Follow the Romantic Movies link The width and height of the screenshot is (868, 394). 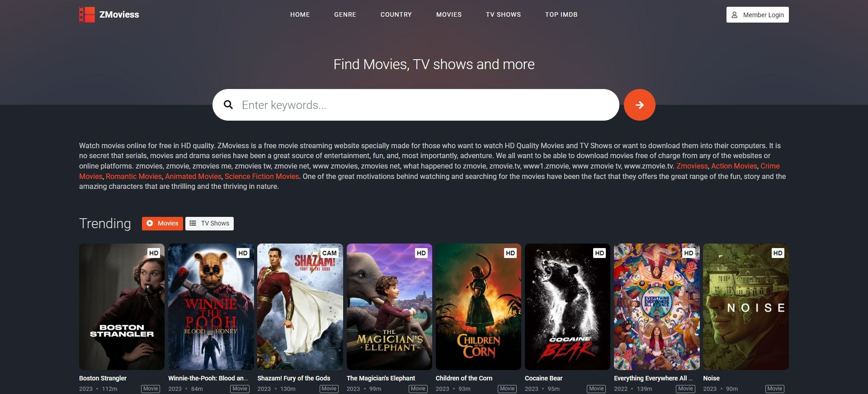coord(133,176)
